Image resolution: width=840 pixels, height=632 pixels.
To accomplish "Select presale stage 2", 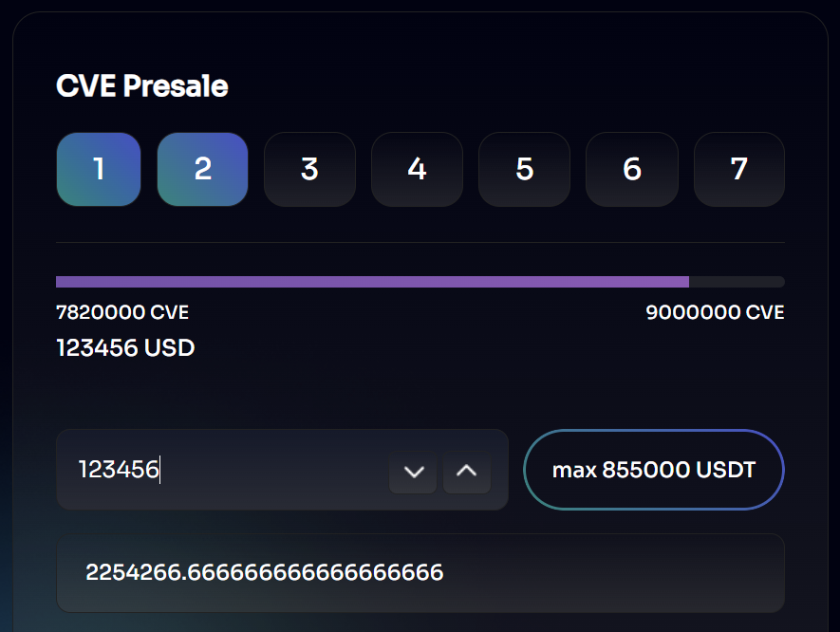I will pyautogui.click(x=202, y=169).
